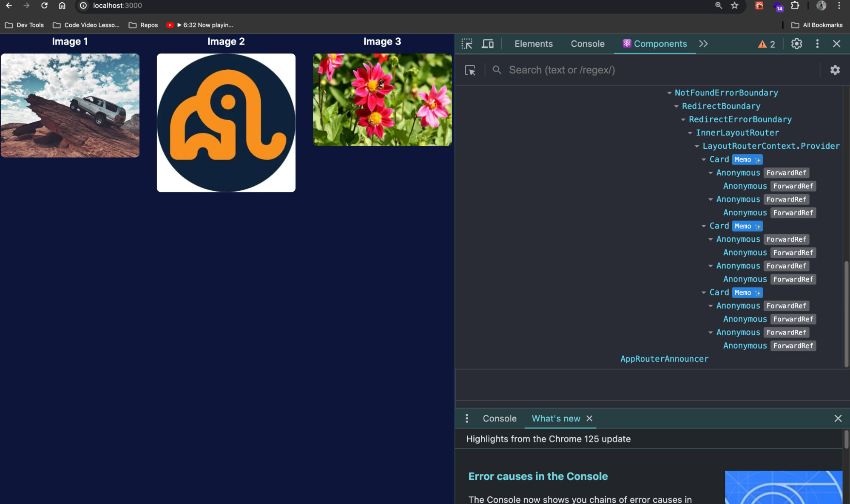Open the Chrome three-dot menu

pyautogui.click(x=839, y=6)
